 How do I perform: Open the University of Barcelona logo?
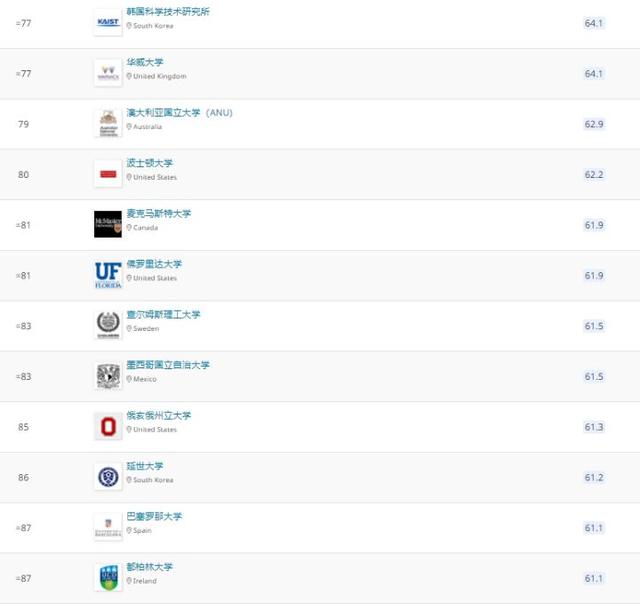pos(108,527)
